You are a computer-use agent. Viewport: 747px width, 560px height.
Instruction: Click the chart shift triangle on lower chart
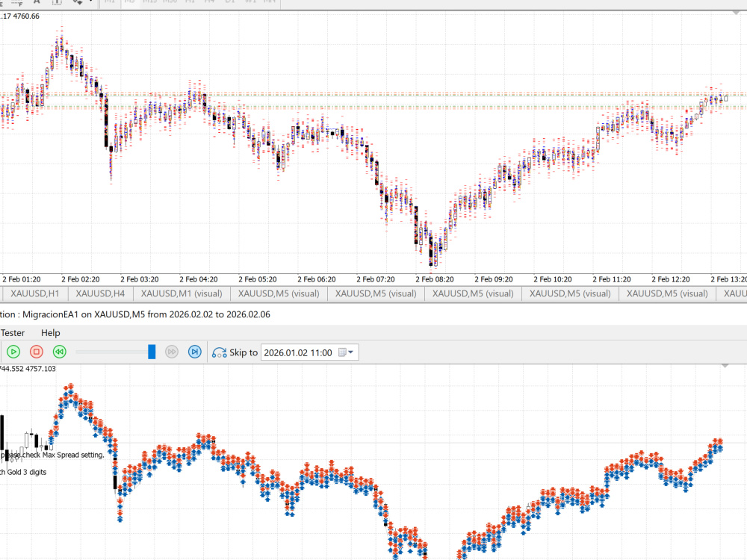(x=725, y=366)
